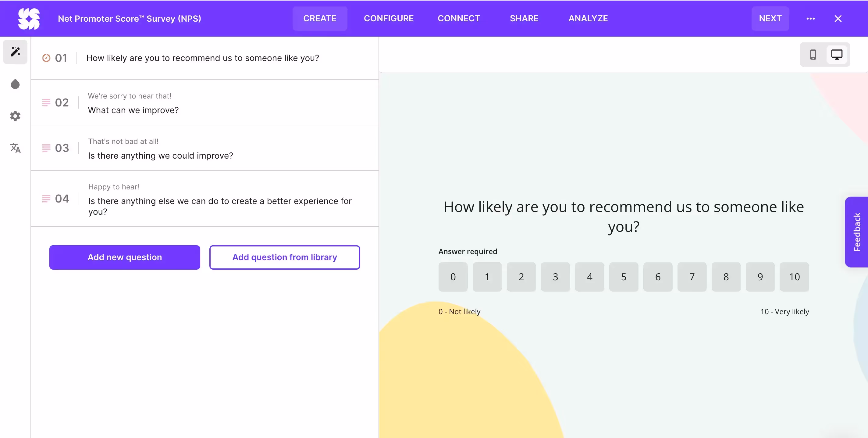Select question 04 about a better experience
The width and height of the screenshot is (868, 438).
coord(205,199)
